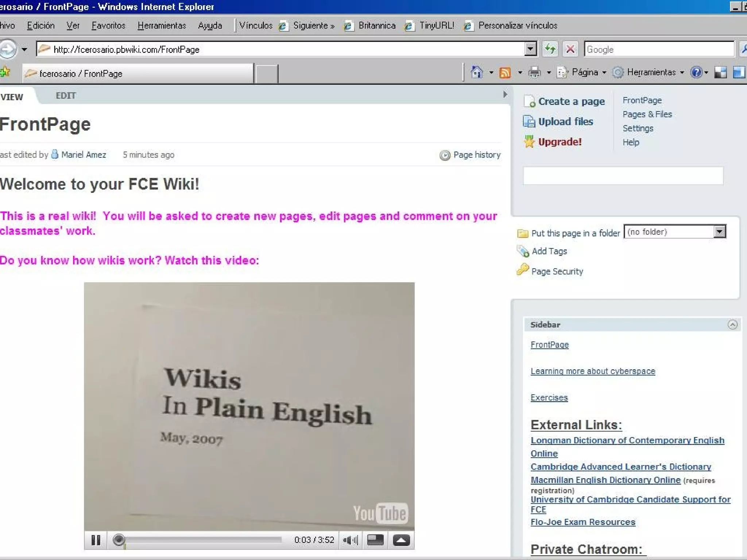The width and height of the screenshot is (747, 560).
Task: Collapse the Sidebar panel
Action: [732, 324]
